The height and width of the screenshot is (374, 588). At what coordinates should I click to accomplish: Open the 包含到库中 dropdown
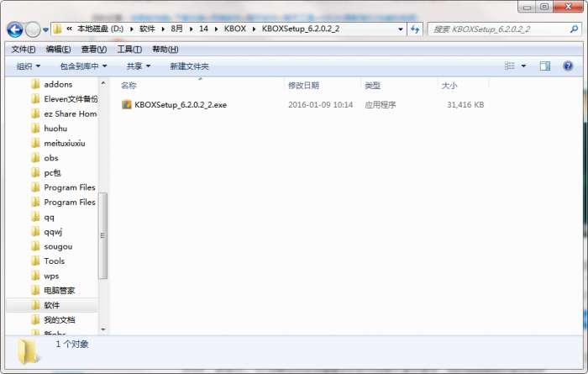pos(83,66)
